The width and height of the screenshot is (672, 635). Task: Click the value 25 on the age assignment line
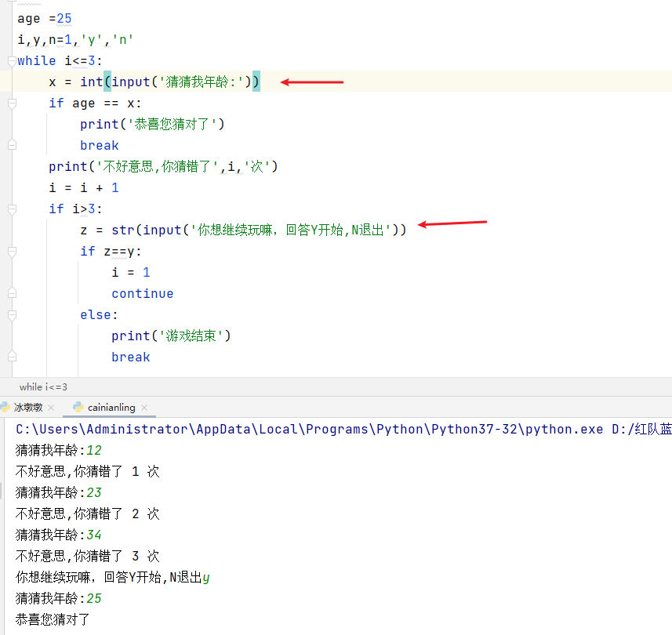pyautogui.click(x=63, y=18)
